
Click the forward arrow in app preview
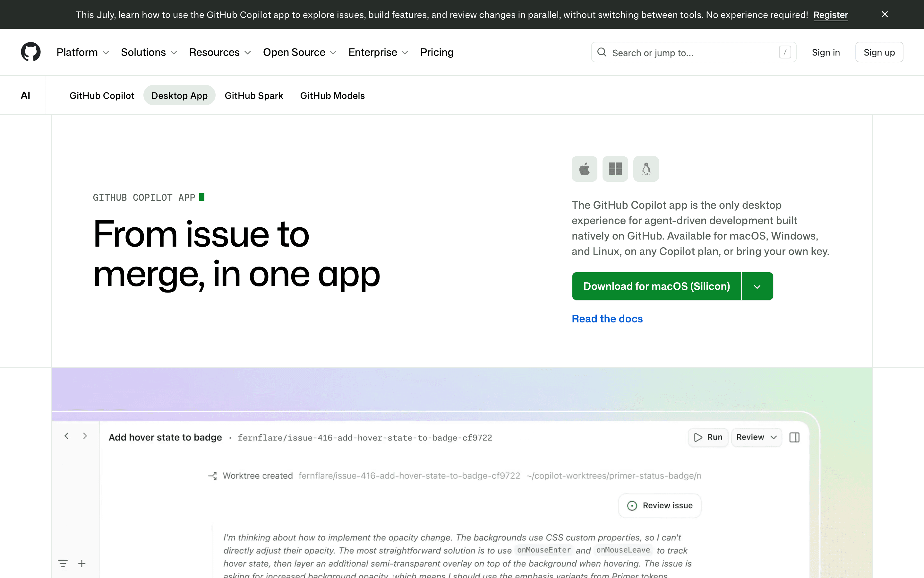point(85,436)
